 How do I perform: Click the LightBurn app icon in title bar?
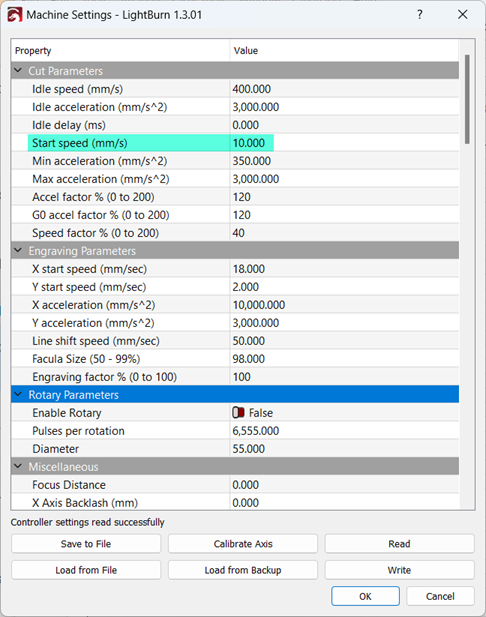pos(15,15)
